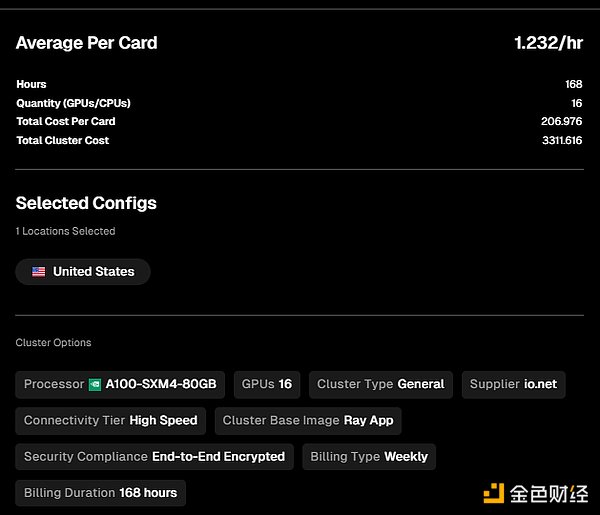Click the Cluster Options section label
Viewport: 600px width, 515px height.
53,343
